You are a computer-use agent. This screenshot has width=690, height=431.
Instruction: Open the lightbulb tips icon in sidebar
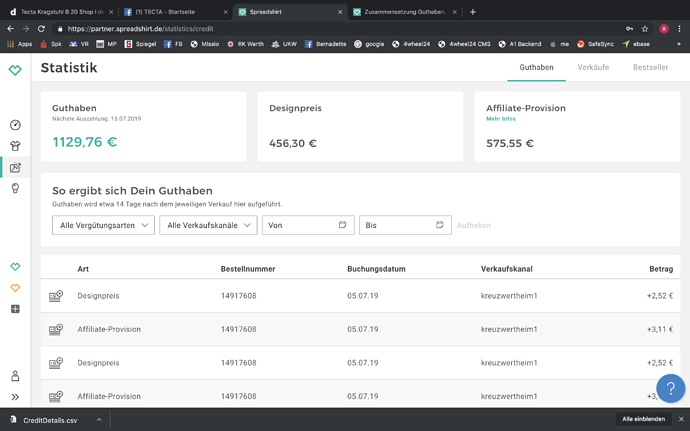pos(15,188)
